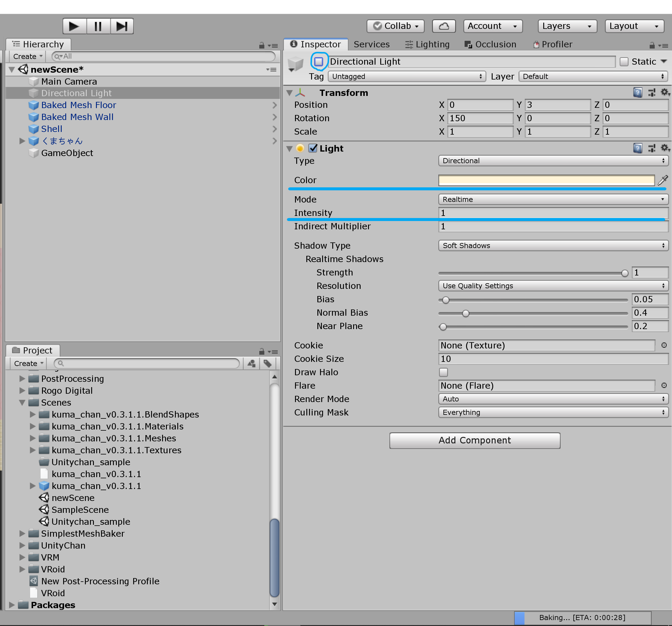
Task: Open Light component gear settings menu
Action: point(665,148)
